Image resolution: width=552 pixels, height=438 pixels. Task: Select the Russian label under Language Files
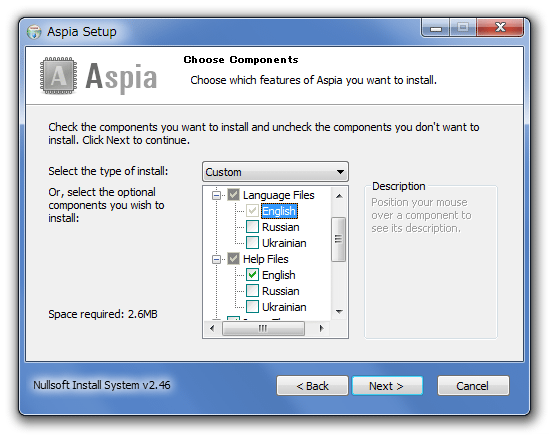(x=281, y=227)
